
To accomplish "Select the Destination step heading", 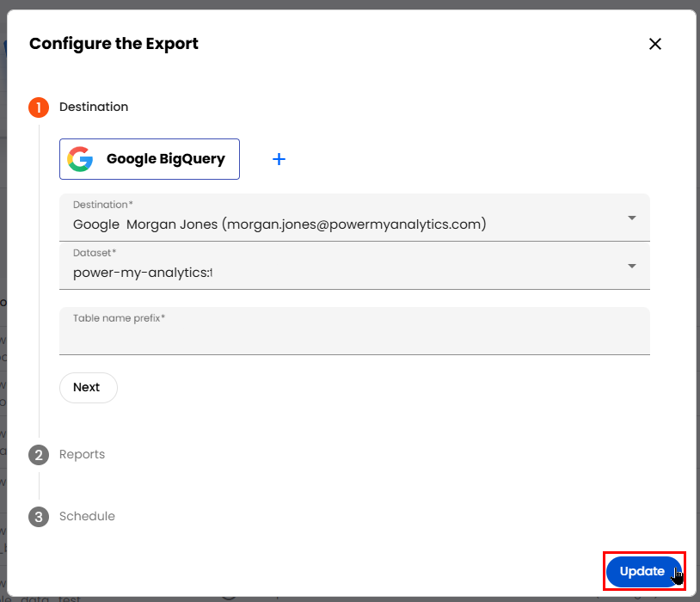I will 94,107.
